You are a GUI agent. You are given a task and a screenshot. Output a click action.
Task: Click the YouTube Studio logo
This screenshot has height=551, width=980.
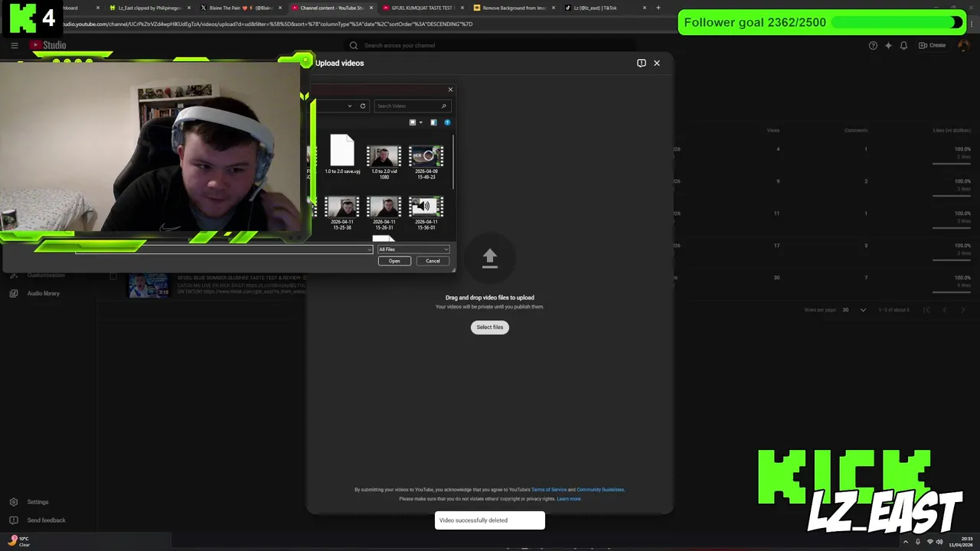(48, 45)
